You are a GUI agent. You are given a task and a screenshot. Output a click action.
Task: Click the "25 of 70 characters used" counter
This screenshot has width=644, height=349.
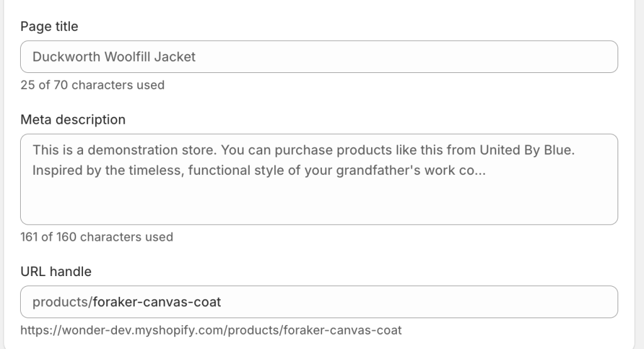pos(92,85)
